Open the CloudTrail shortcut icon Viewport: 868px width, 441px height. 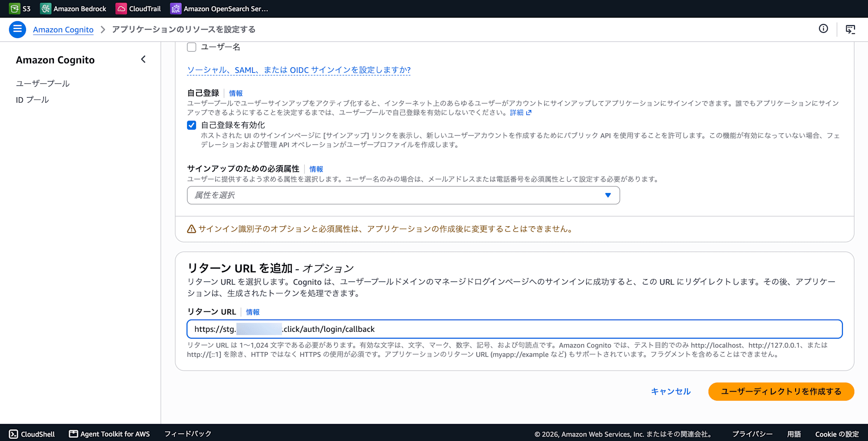121,9
